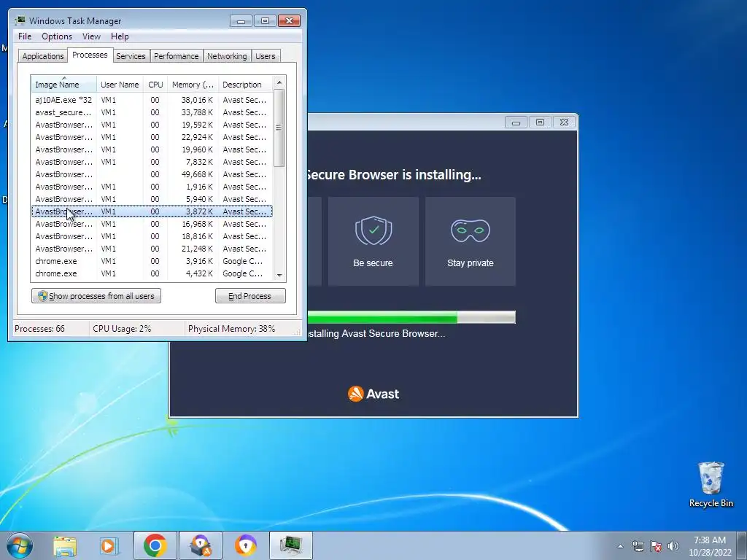Viewport: 747px width, 560px height.
Task: Select the AvastBrowser row using 16,968 K
Action: click(x=152, y=224)
